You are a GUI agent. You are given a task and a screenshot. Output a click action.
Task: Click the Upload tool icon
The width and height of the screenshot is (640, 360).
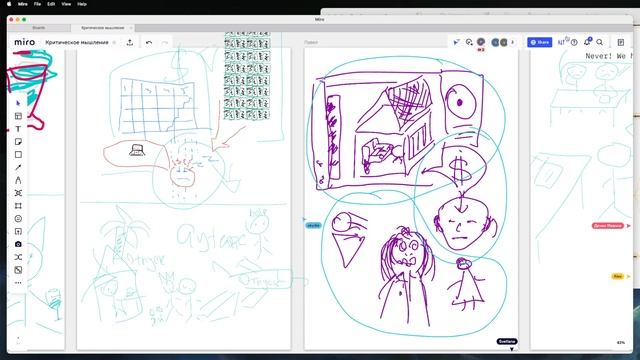[x=18, y=231]
